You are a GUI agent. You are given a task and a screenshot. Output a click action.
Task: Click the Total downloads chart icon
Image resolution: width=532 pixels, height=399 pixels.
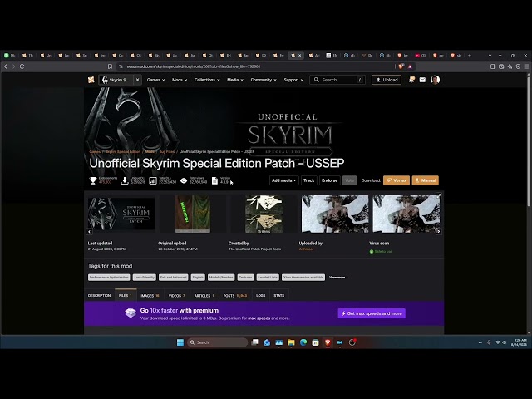click(x=153, y=180)
